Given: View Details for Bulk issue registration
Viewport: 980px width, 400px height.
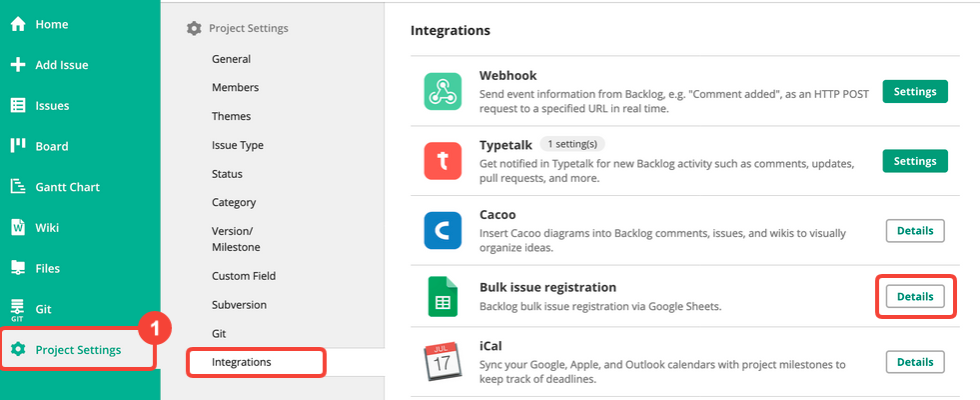Looking at the screenshot, I should pos(915,297).
